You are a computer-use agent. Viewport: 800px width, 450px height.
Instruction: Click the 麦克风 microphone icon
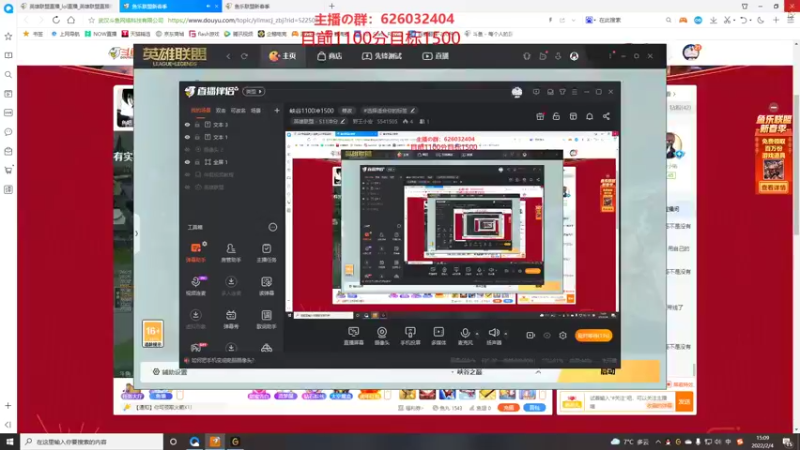tap(465, 336)
